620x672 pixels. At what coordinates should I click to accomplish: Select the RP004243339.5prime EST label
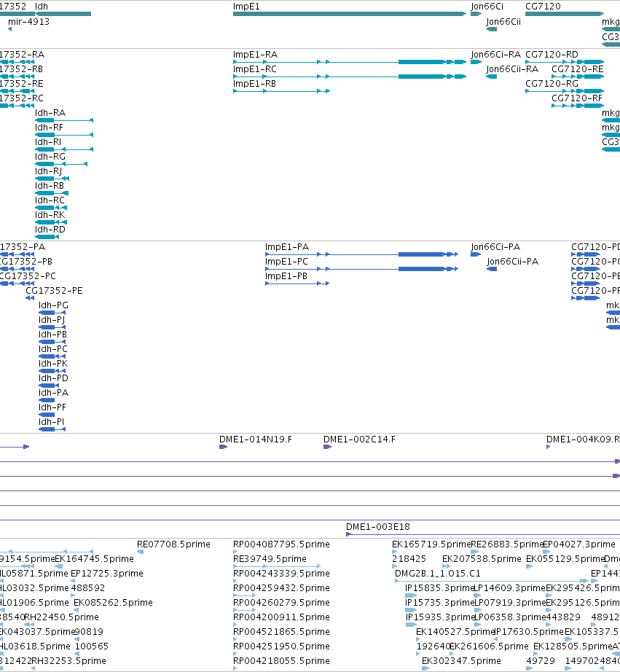tap(281, 574)
